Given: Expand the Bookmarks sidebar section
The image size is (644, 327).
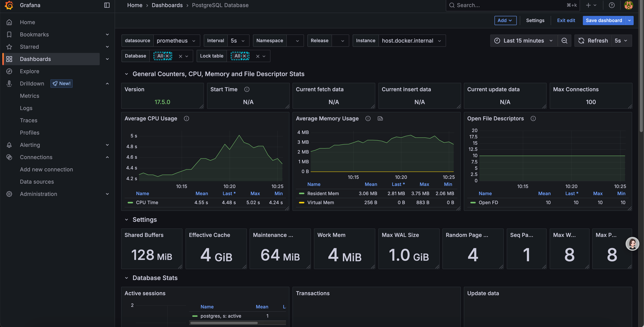Looking at the screenshot, I should coord(107,35).
